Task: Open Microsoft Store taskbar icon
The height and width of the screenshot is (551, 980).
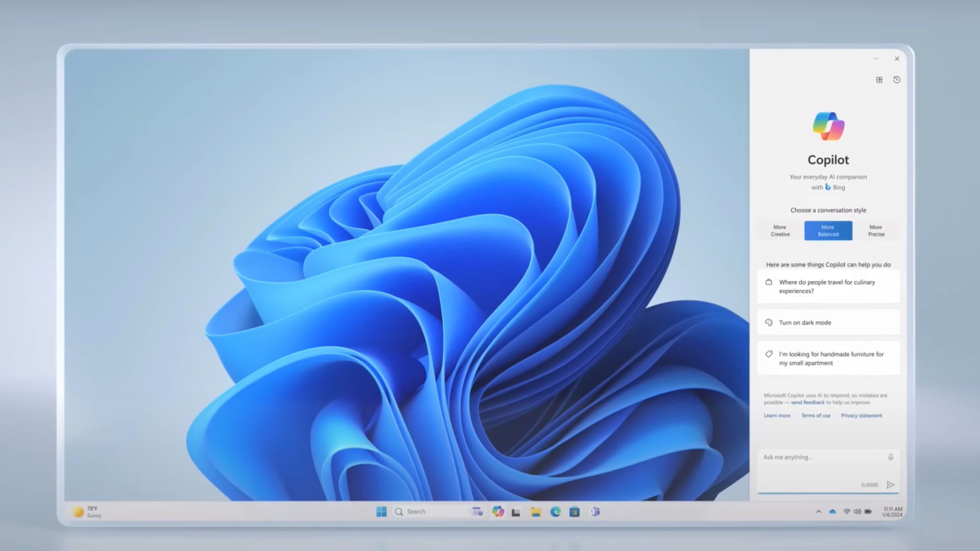Action: click(574, 511)
